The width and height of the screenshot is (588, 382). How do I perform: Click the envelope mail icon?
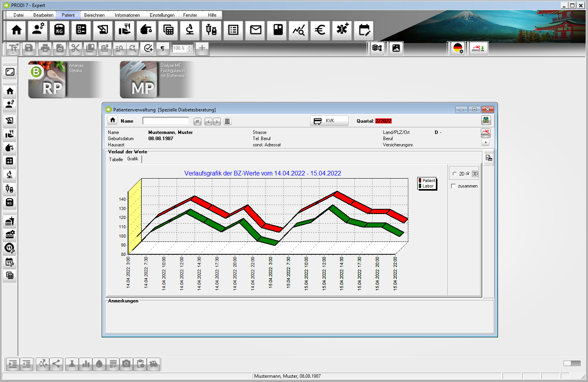[x=255, y=30]
